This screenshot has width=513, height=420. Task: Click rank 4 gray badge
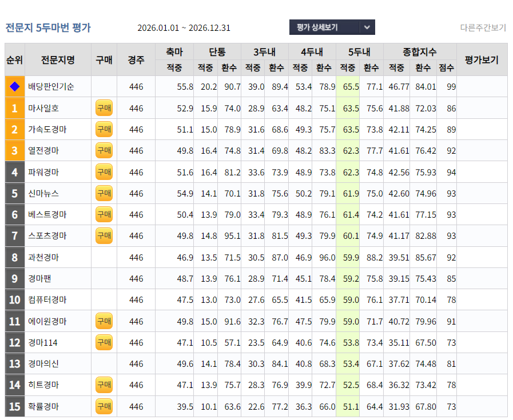(x=15, y=172)
